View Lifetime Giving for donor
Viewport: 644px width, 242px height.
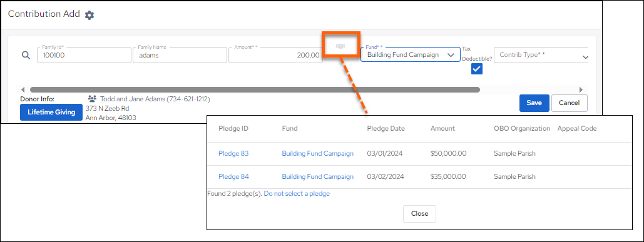click(51, 112)
